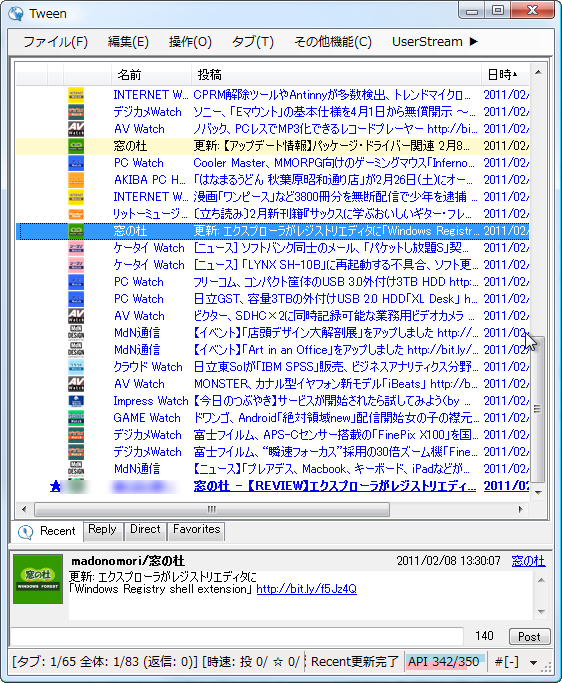Open the その他機能(C) menu
The width and height of the screenshot is (562, 683).
[333, 42]
